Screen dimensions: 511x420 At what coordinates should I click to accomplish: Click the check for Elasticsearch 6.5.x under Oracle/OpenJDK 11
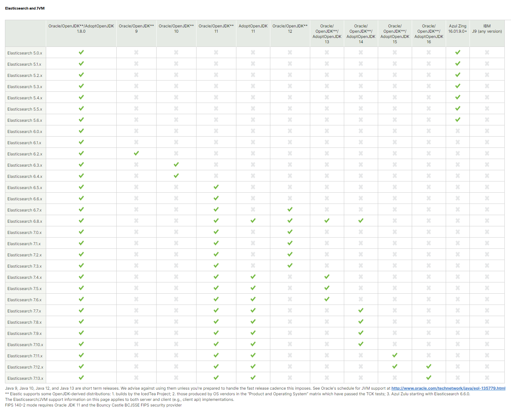tap(216, 187)
